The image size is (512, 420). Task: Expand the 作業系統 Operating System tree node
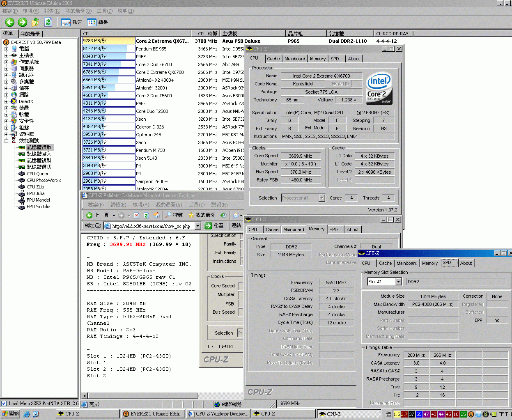coord(7,62)
